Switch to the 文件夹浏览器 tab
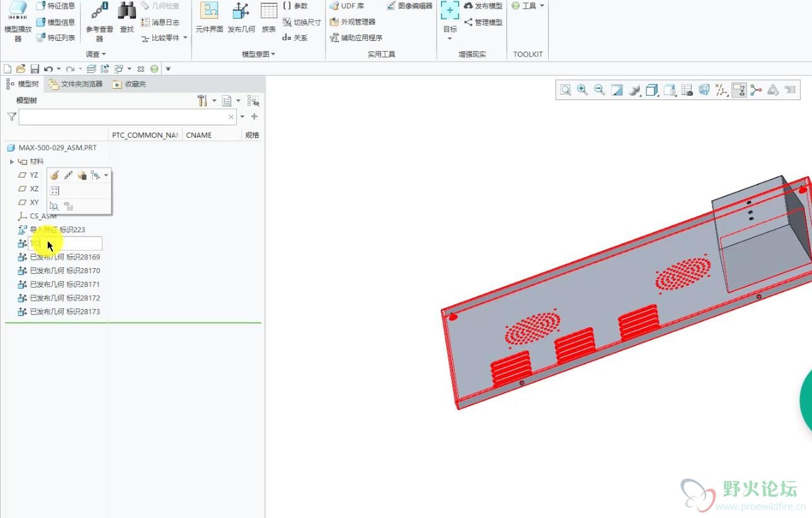The height and width of the screenshot is (518, 812). coord(76,84)
